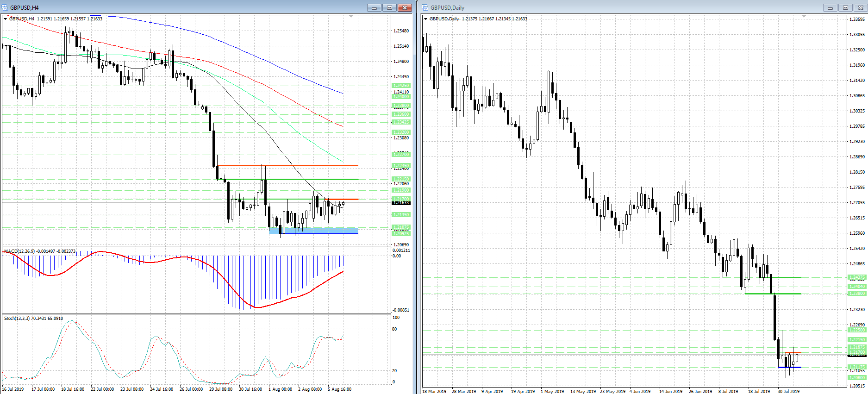Screen dimensions: 868x394
Task: Minimize the GBPUSD,Daily chart window
Action: click(x=830, y=7)
